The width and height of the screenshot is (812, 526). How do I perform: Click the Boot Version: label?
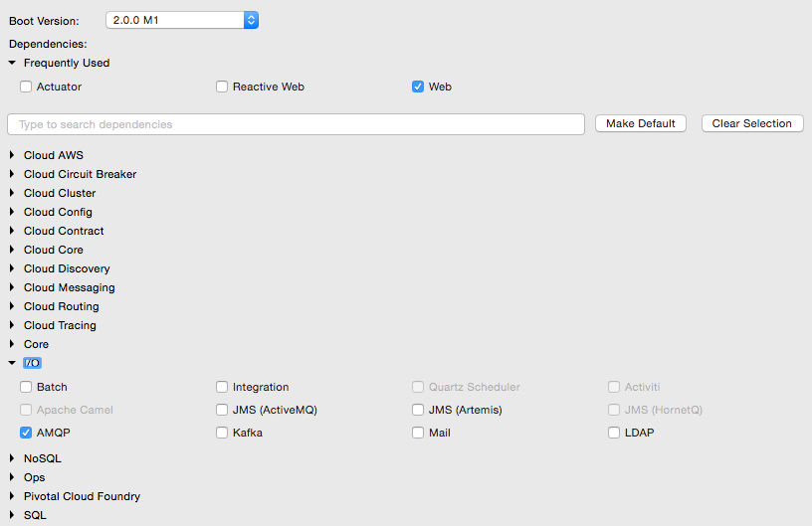click(44, 21)
